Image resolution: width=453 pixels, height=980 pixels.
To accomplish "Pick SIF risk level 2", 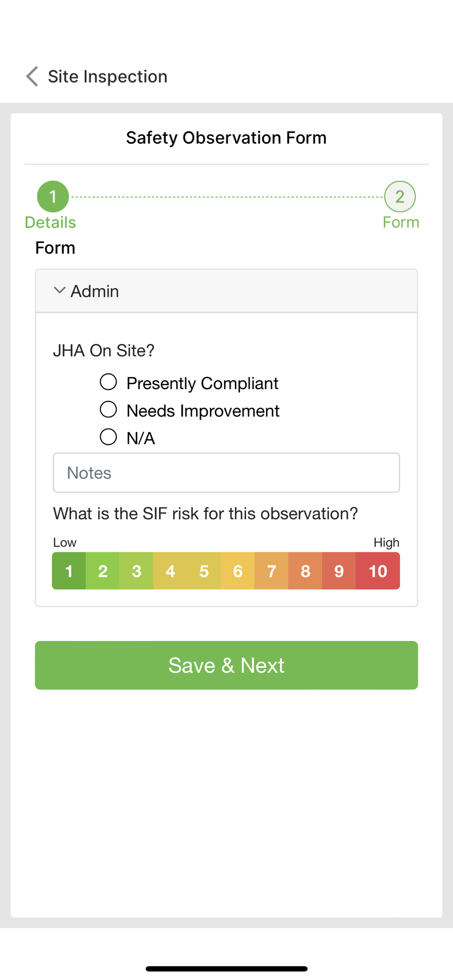I will click(102, 571).
